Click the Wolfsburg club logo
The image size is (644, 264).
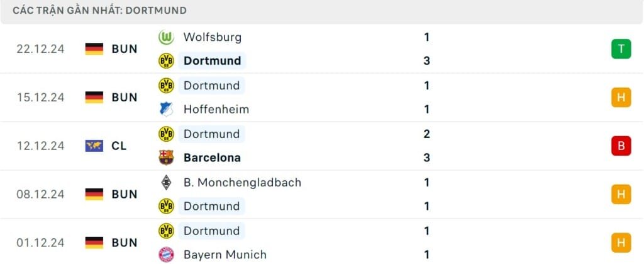pos(166,37)
